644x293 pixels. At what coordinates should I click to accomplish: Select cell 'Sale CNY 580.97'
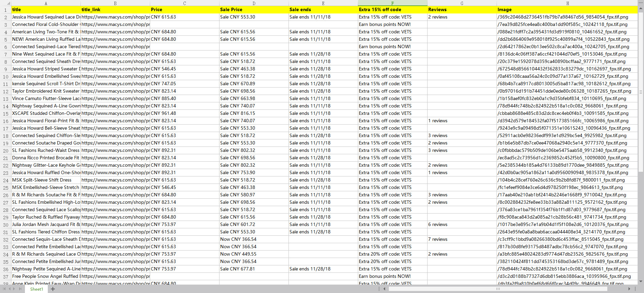(x=254, y=195)
